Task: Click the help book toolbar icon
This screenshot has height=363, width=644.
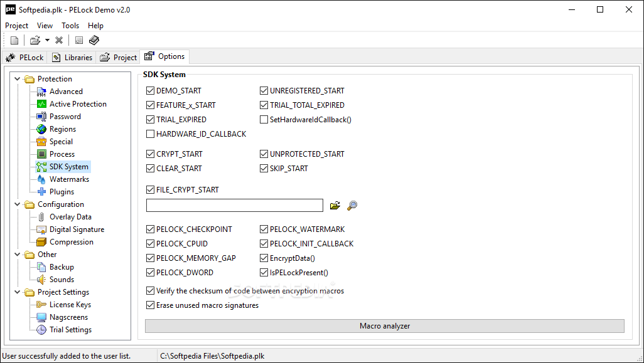Action: (x=94, y=40)
